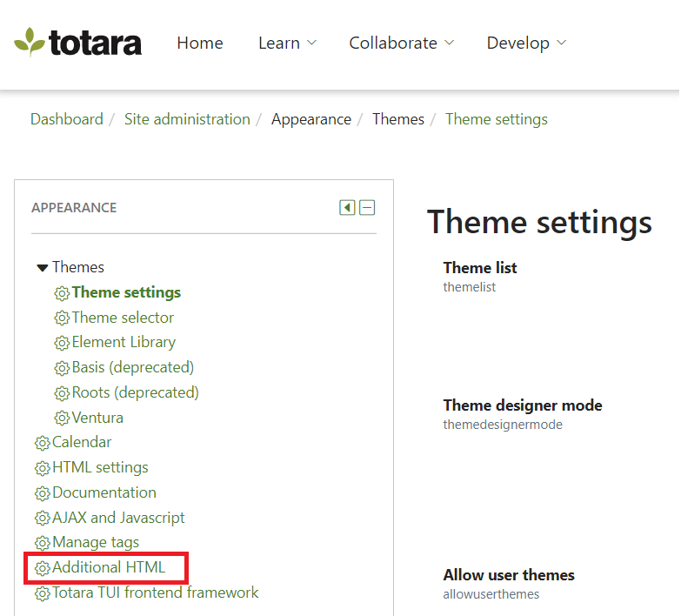
Task: Open Theme settings breadcrumb link
Action: pos(497,119)
